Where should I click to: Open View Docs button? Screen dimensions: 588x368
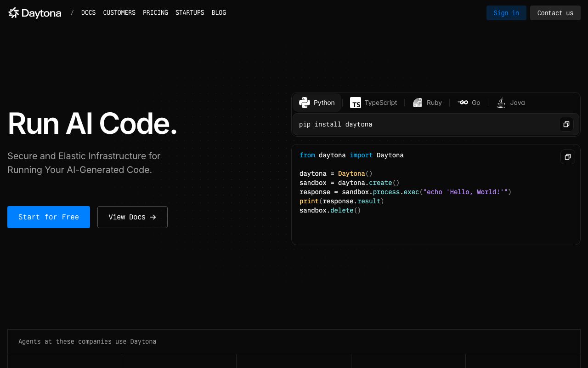[132, 217]
